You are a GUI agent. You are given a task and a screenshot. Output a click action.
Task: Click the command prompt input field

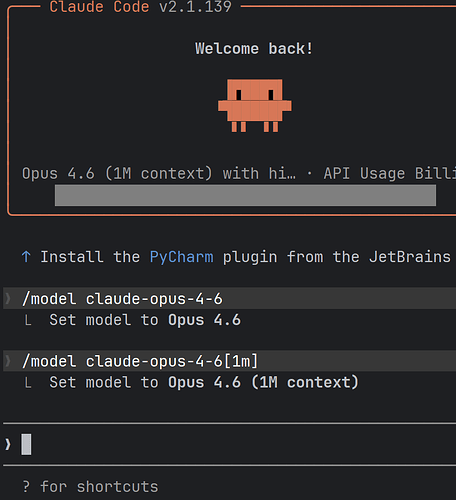(x=229, y=444)
